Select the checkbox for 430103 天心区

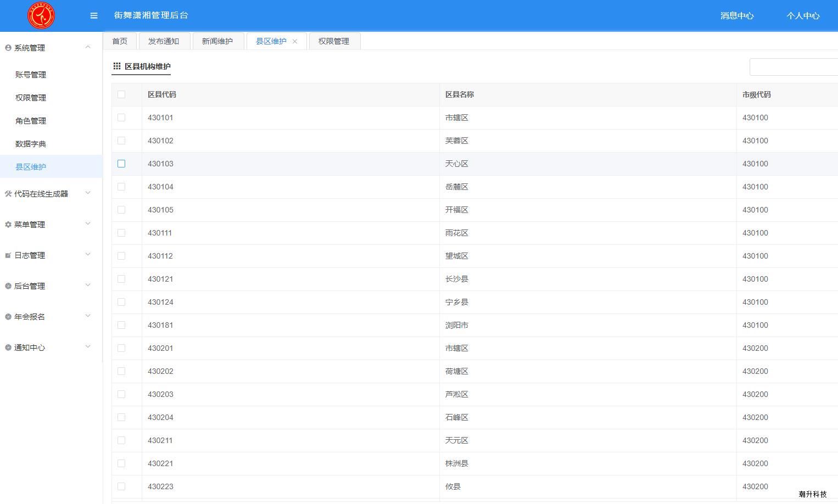tap(121, 164)
